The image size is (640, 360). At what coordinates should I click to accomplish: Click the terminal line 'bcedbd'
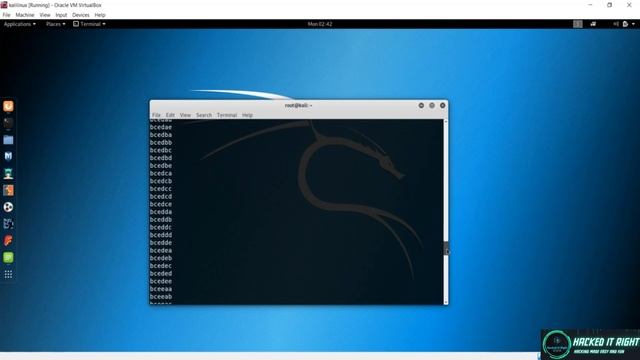click(161, 158)
